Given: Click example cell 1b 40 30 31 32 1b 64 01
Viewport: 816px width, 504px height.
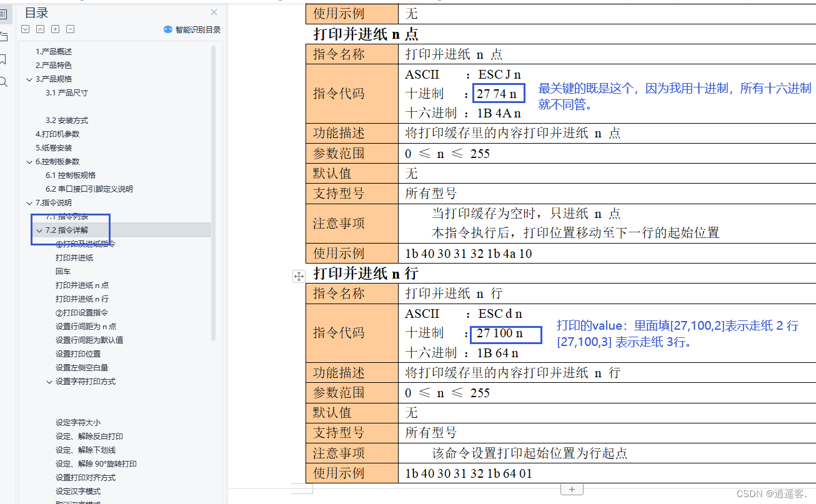Looking at the screenshot, I should click(x=469, y=473).
